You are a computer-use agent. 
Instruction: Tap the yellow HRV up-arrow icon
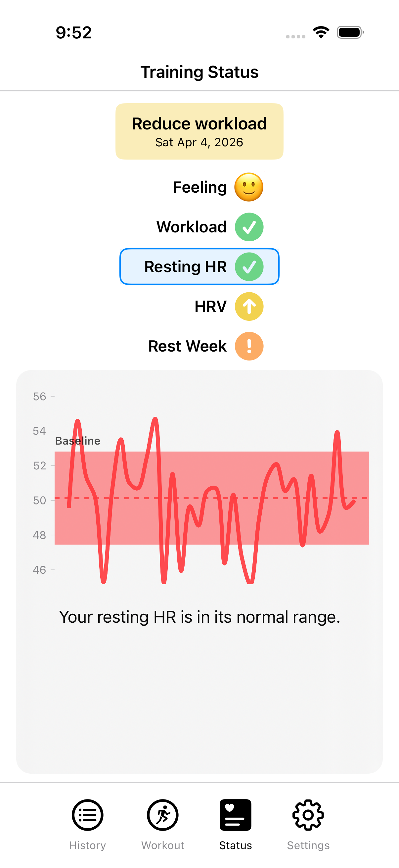(249, 307)
